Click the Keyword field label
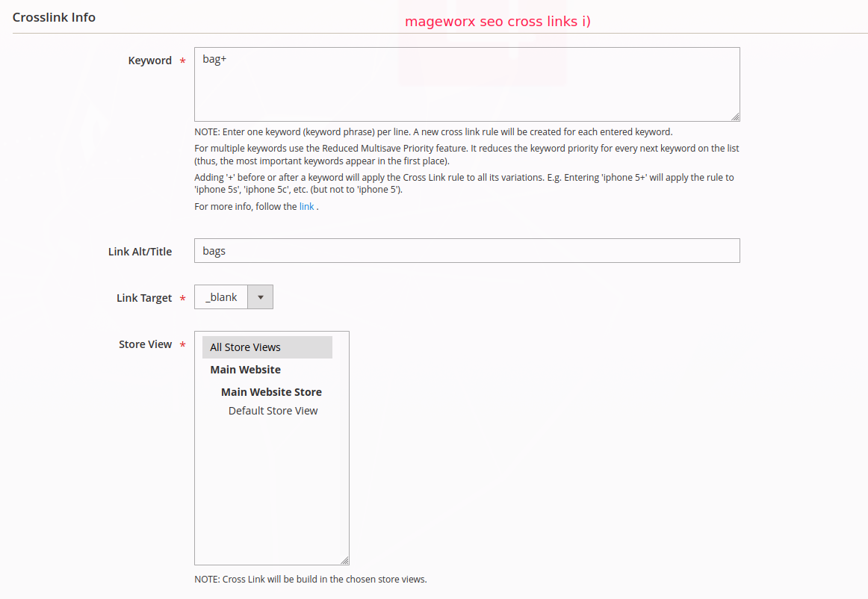The height and width of the screenshot is (599, 868). 149,60
